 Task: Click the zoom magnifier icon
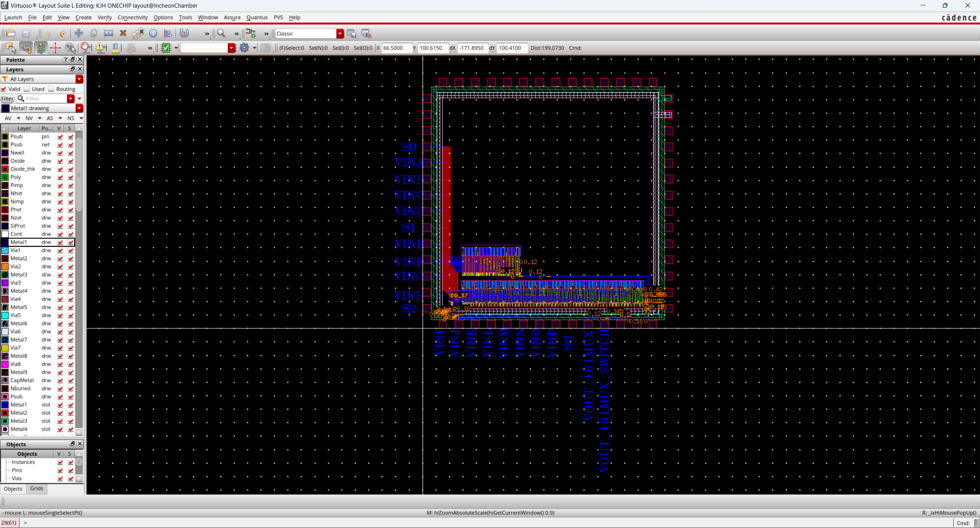tap(221, 33)
